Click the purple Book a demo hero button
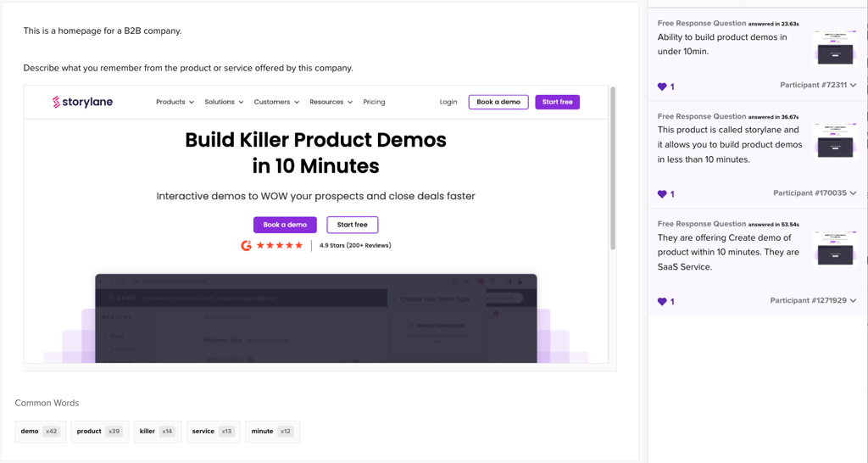The width and height of the screenshot is (868, 463). (285, 225)
